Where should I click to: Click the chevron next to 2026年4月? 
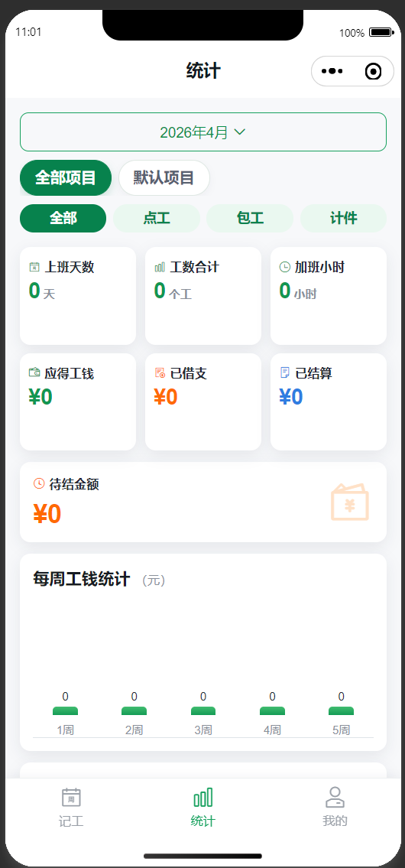(240, 132)
